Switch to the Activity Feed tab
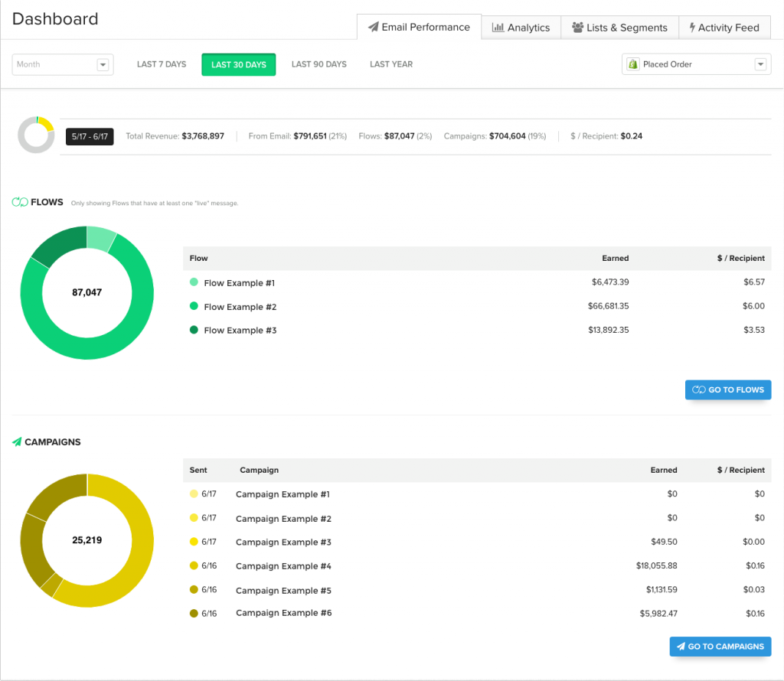Viewport: 784px width, 681px height. tap(724, 28)
